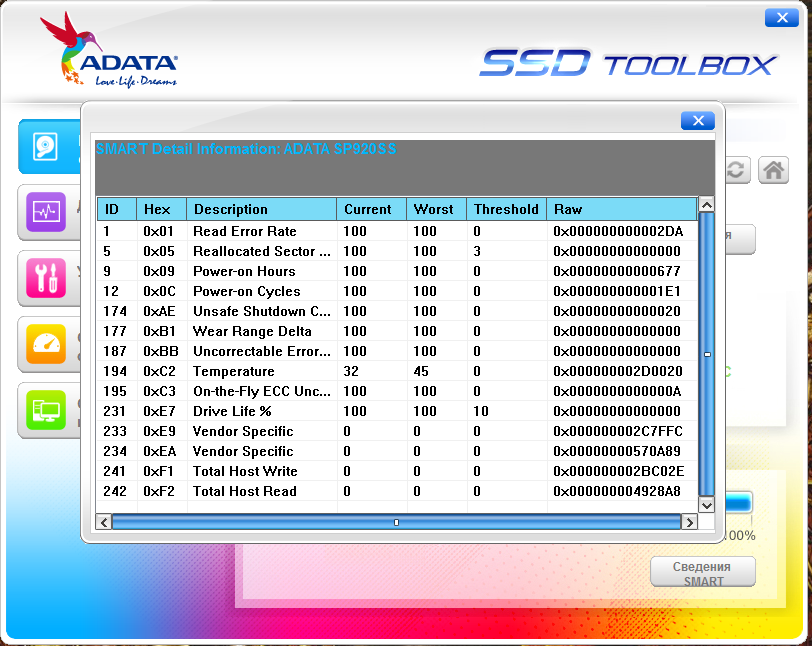Viewport: 812px width, 646px height.
Task: Click the horizontal scrollbar thumb
Action: 396,522
